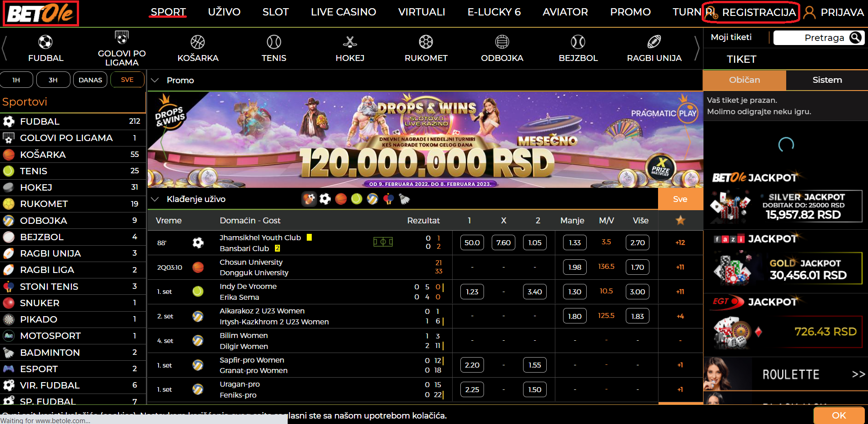Show all live sports multi-ball icon
868x424 pixels.
tap(309, 199)
